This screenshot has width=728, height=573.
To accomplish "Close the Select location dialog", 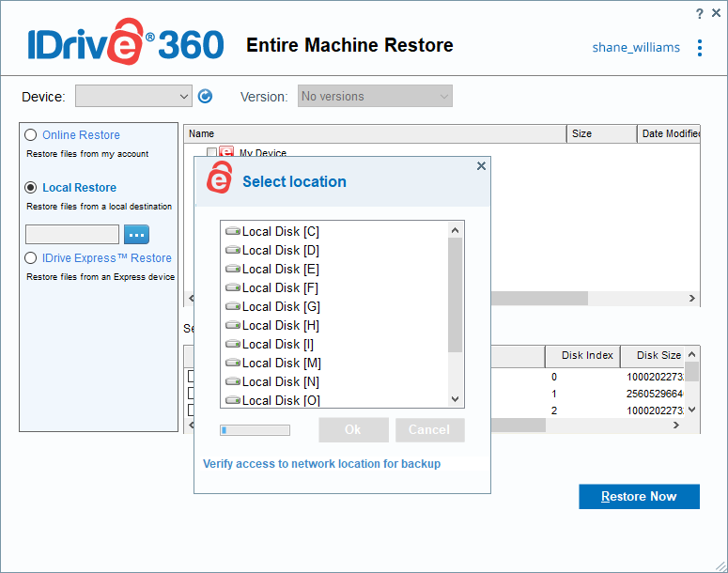I will (x=481, y=166).
